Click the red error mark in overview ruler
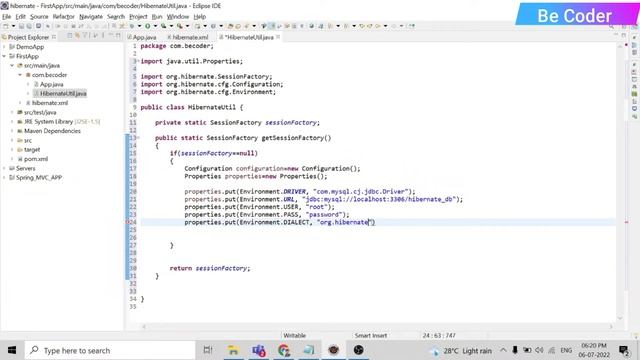 point(627,222)
